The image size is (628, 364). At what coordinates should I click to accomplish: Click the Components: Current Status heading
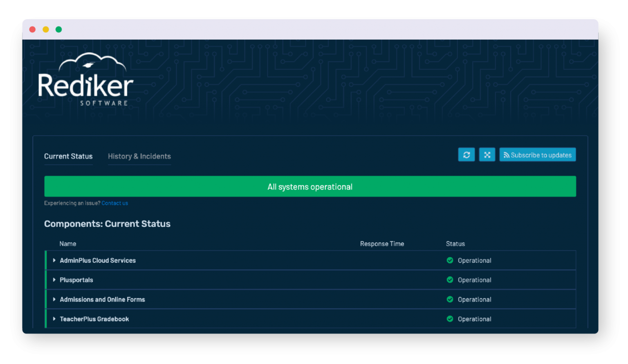coord(107,224)
